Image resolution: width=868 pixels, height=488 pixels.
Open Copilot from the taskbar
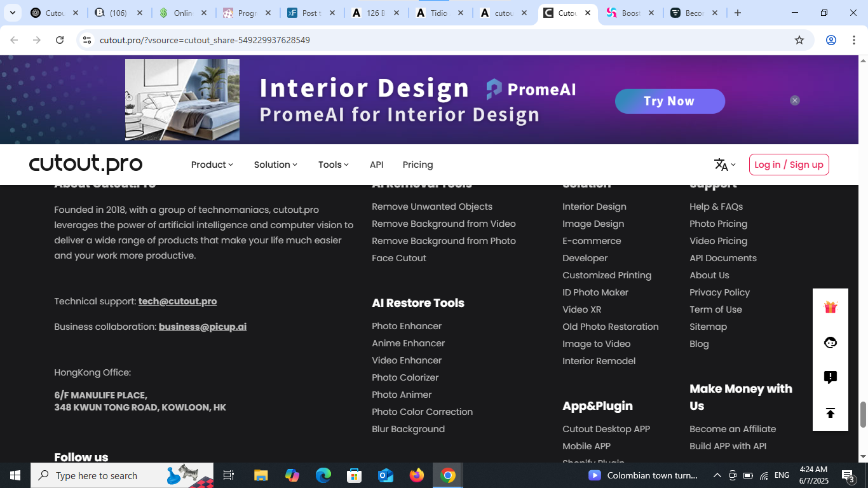tap(292, 475)
